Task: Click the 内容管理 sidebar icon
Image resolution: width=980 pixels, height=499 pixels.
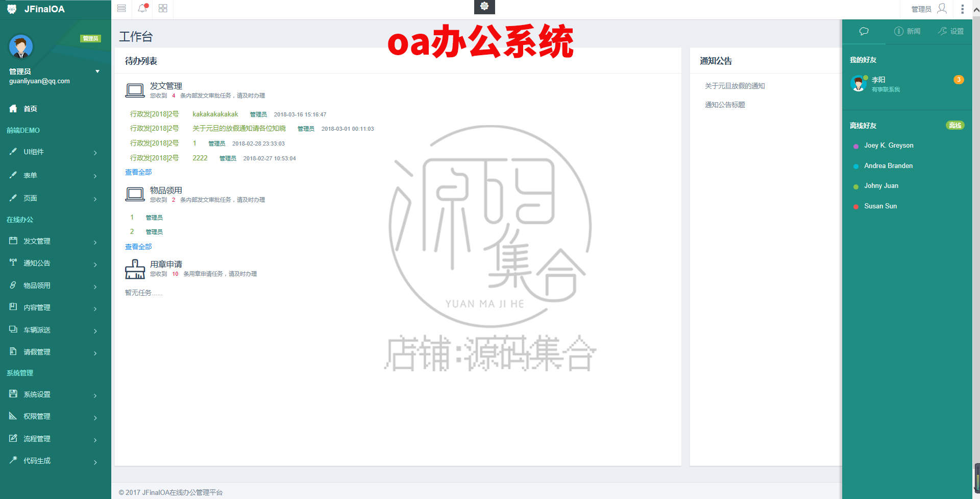Action: click(x=13, y=307)
